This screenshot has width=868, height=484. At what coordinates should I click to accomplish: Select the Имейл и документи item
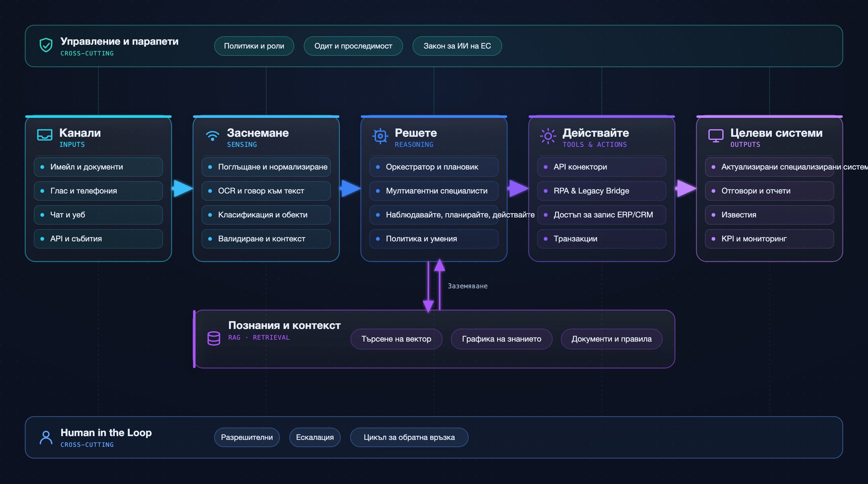[x=98, y=167]
